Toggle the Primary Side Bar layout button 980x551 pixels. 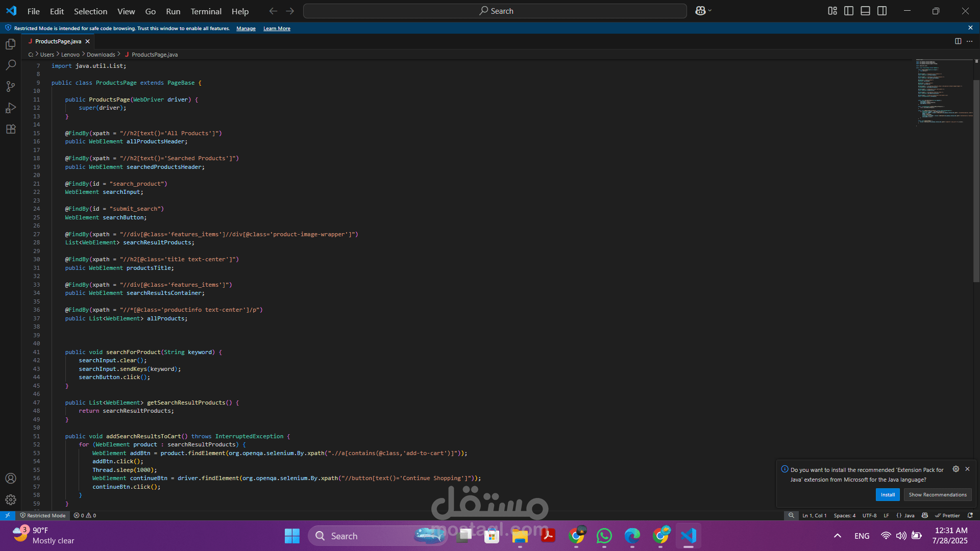pos(849,11)
